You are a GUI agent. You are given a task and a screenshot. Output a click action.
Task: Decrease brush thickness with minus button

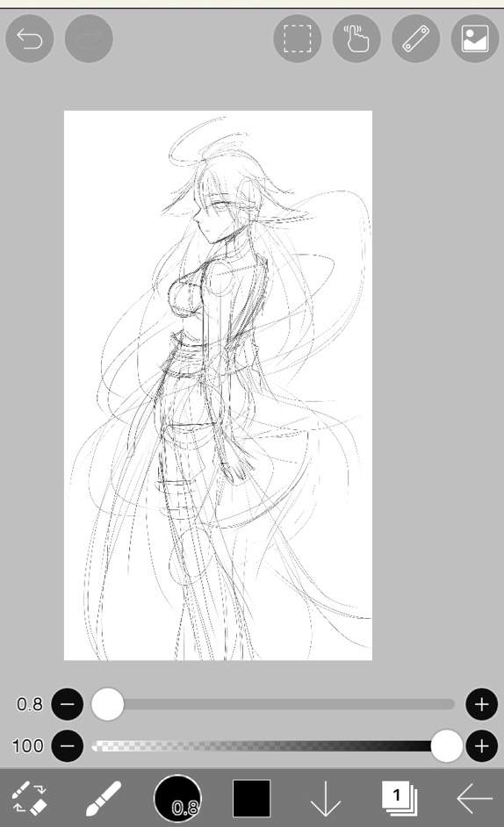click(x=67, y=704)
